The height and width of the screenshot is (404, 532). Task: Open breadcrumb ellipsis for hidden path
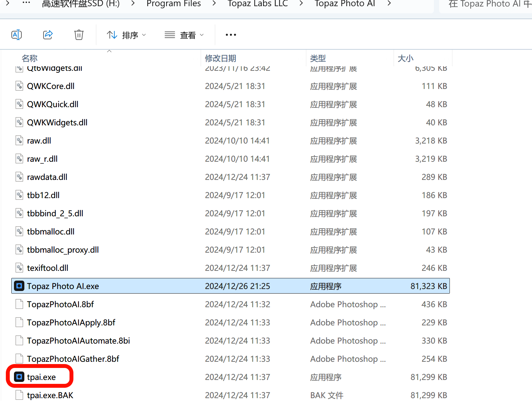click(26, 3)
